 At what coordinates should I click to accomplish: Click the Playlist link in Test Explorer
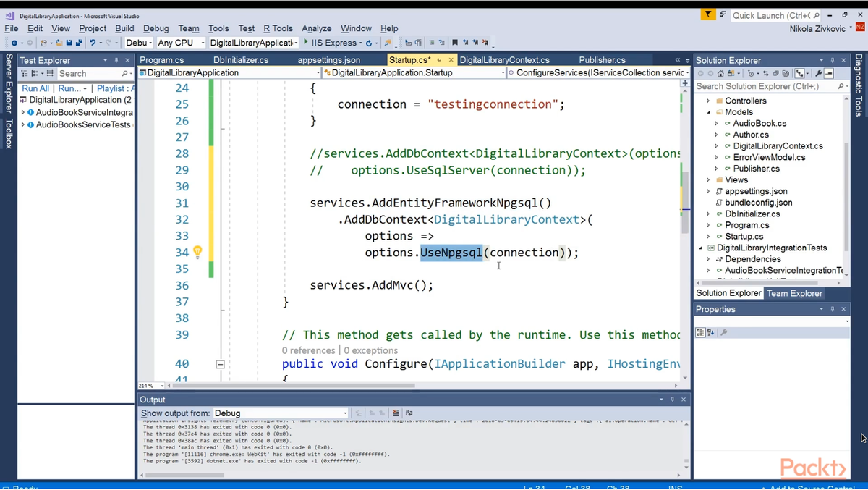(x=114, y=88)
